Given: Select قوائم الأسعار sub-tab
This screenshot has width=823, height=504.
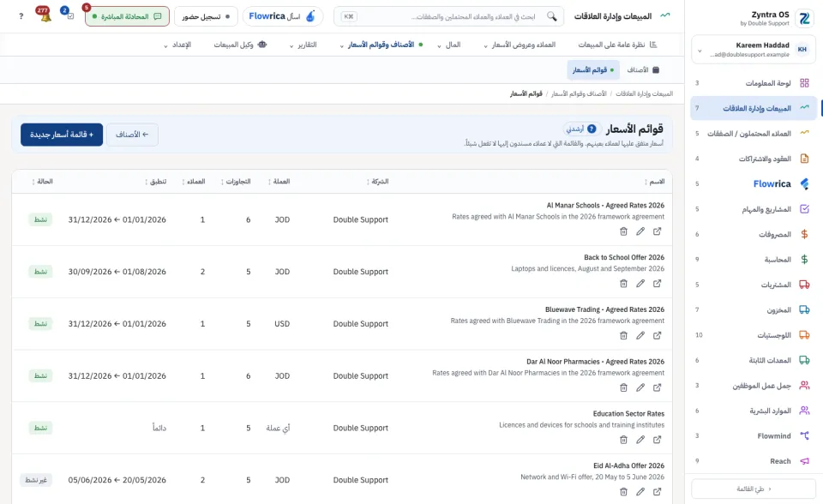Looking at the screenshot, I should (x=593, y=69).
